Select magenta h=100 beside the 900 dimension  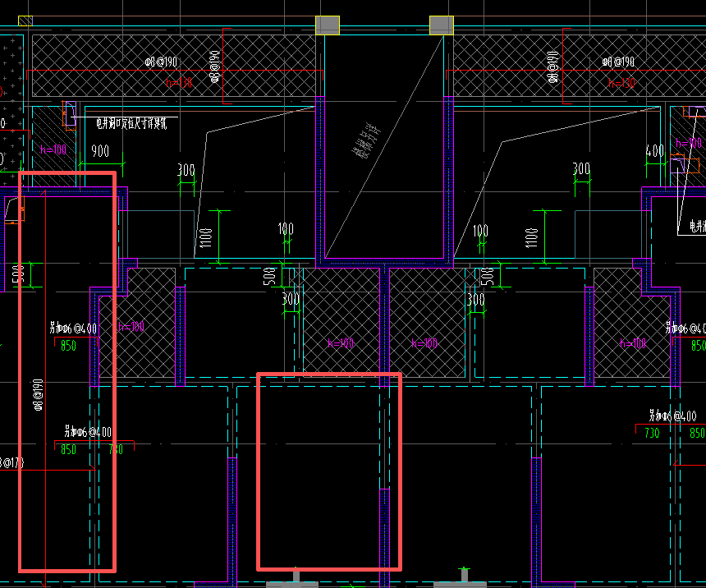pos(53,149)
